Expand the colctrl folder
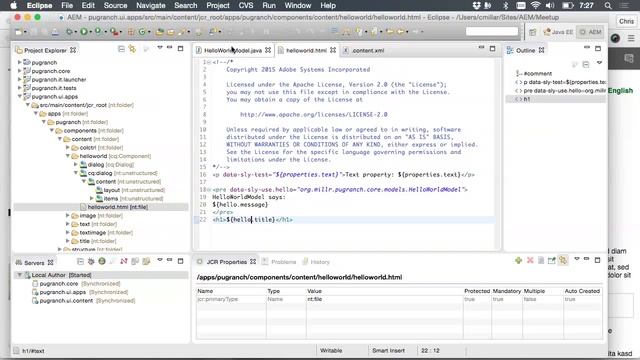 point(68,147)
